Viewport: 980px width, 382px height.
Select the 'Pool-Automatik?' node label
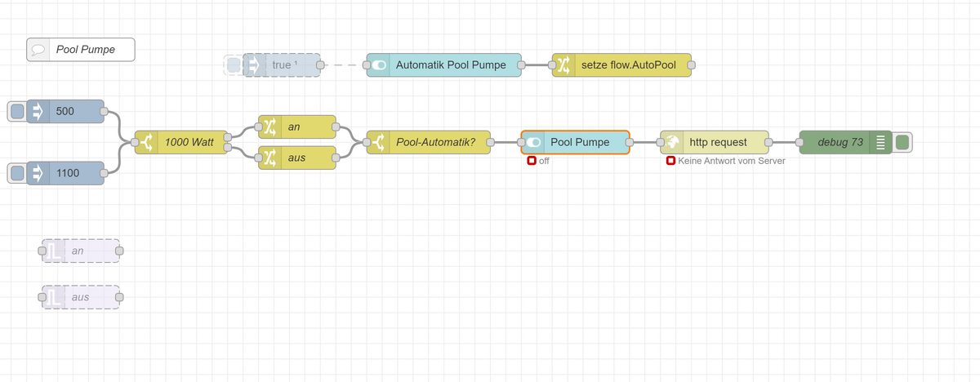pos(435,143)
